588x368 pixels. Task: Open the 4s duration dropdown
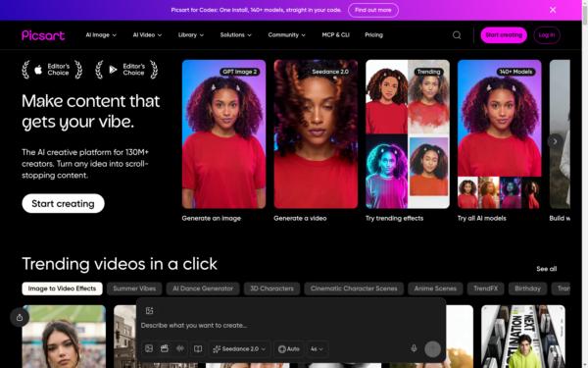pyautogui.click(x=317, y=348)
